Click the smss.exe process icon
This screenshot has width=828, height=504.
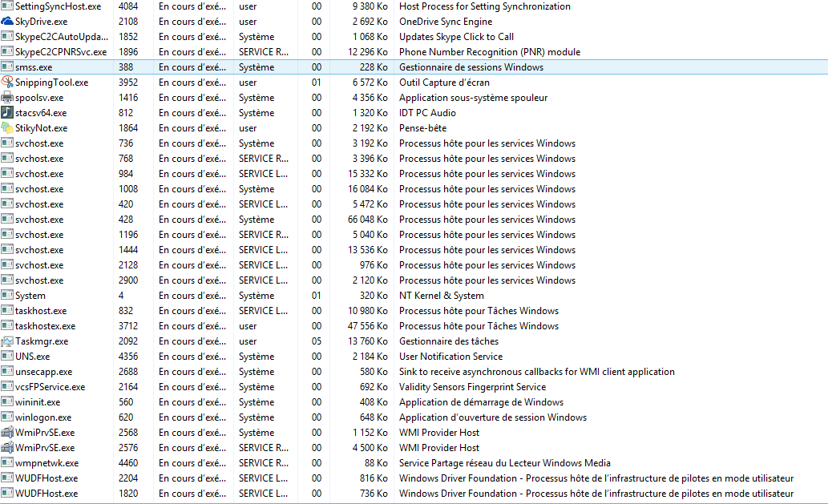point(7,67)
